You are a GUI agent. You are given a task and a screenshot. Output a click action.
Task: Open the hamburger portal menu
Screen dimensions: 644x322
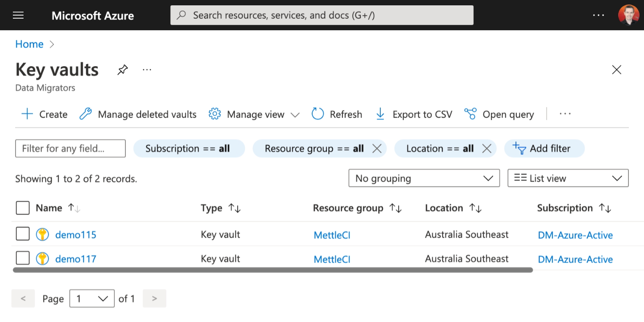point(18,16)
